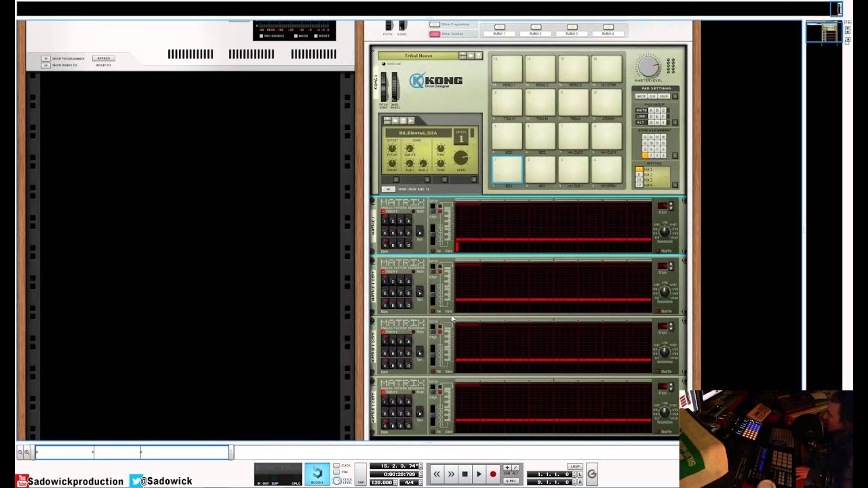
Task: Click Resolution knob on first Matrix
Action: (x=665, y=230)
